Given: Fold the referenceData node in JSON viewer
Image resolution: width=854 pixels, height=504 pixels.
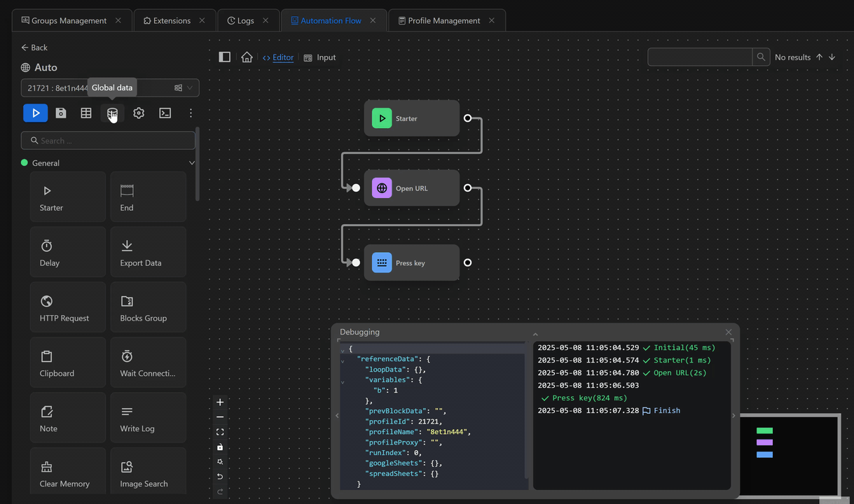Looking at the screenshot, I should pos(343,361).
